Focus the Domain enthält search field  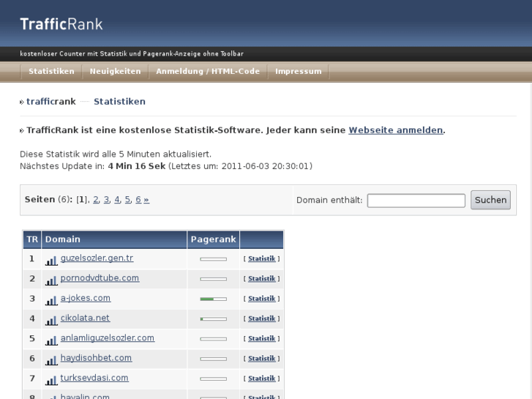pos(416,201)
